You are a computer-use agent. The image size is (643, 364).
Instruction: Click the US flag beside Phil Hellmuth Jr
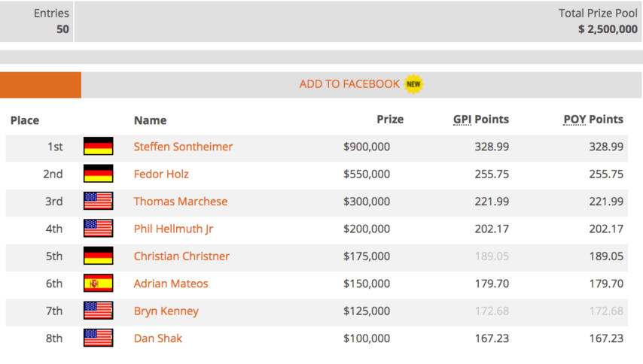pyautogui.click(x=98, y=229)
